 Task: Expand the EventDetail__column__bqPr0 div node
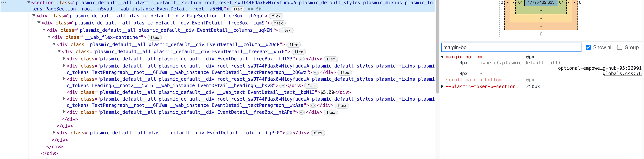click(54, 132)
